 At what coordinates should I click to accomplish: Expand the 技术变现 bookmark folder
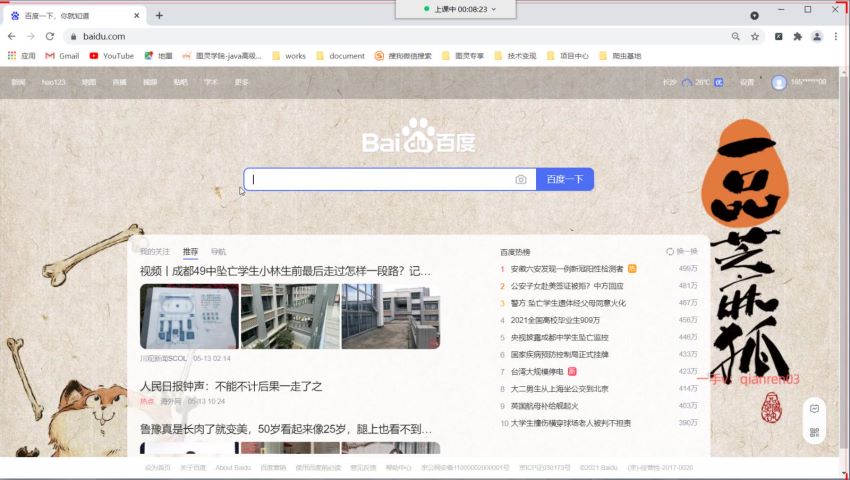(x=515, y=56)
